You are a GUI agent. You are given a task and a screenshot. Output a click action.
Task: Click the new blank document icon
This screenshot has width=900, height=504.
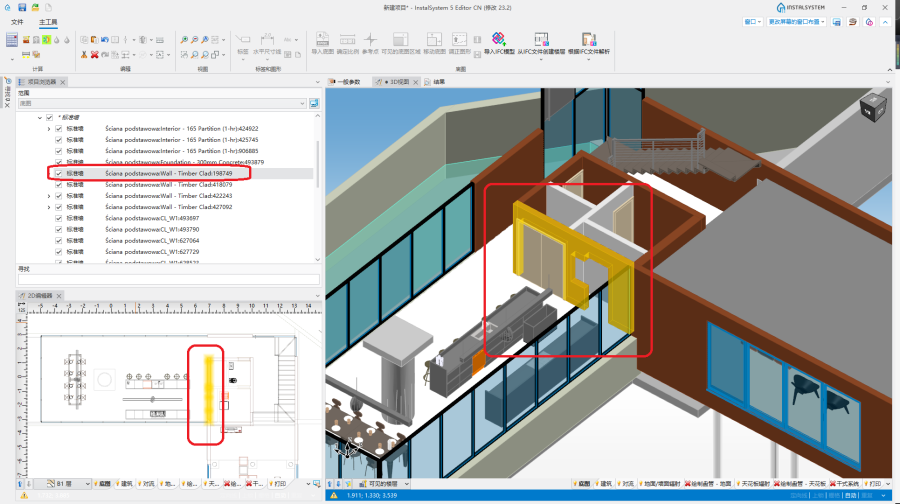pos(48,7)
